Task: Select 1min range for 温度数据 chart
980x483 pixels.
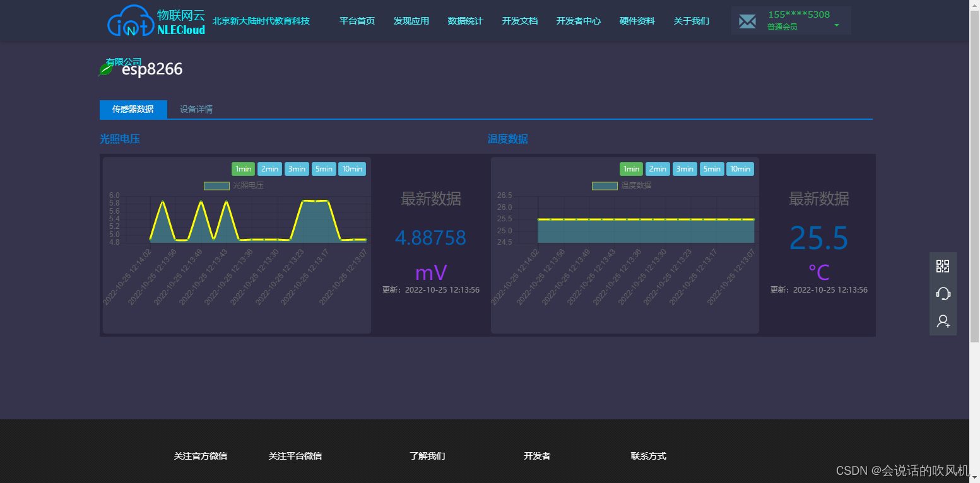Action: 632,169
